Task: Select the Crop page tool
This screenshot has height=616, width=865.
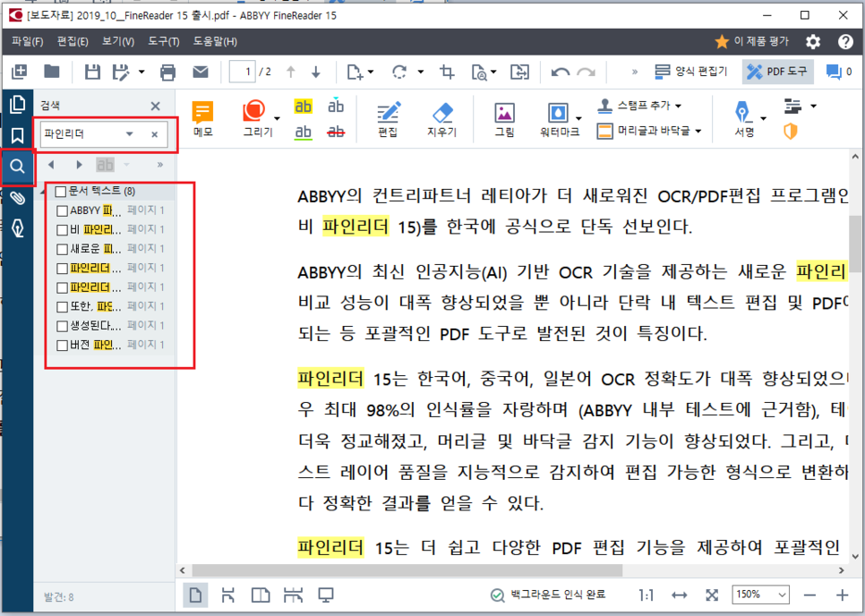Action: 447,72
